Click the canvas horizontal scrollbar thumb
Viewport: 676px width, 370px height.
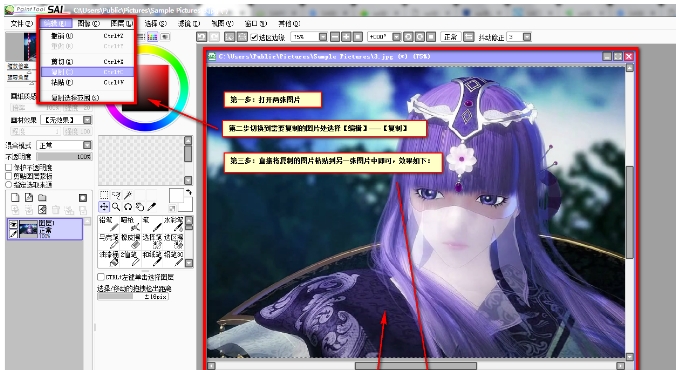(x=416, y=366)
